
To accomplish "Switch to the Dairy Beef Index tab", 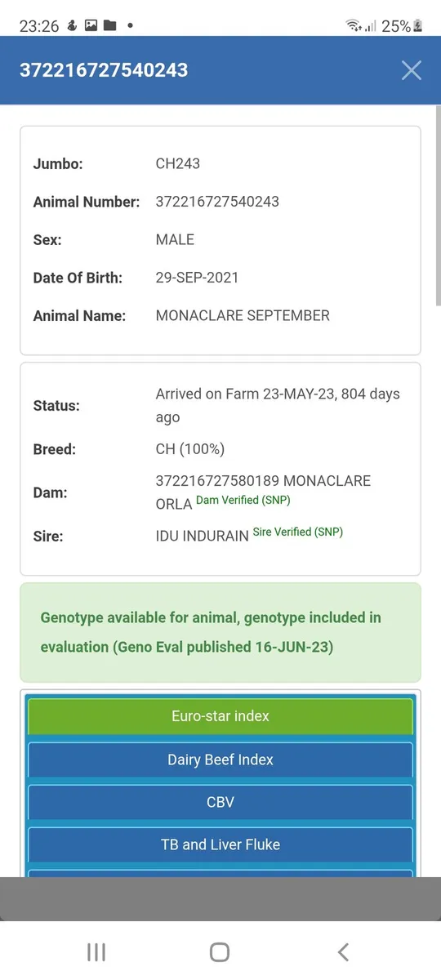I will 220,759.
